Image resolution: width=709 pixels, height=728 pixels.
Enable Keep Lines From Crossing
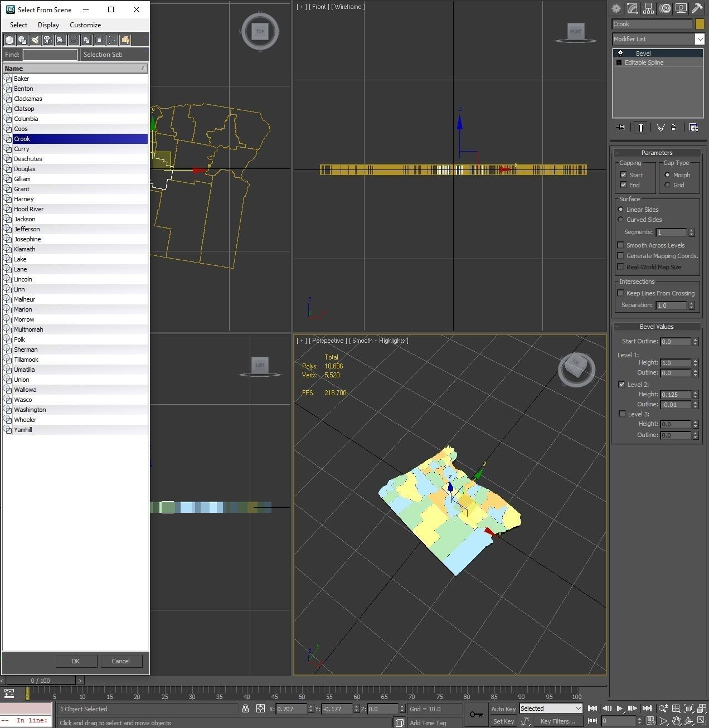(x=620, y=293)
